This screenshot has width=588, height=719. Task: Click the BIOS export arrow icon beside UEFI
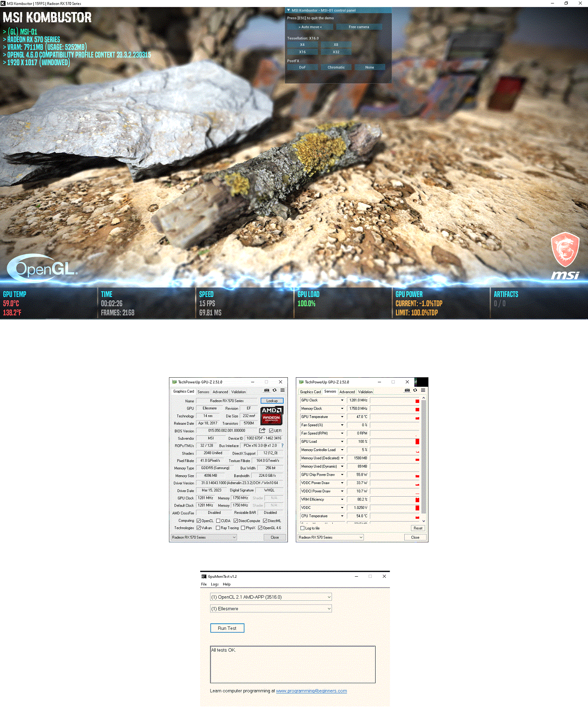click(x=262, y=430)
